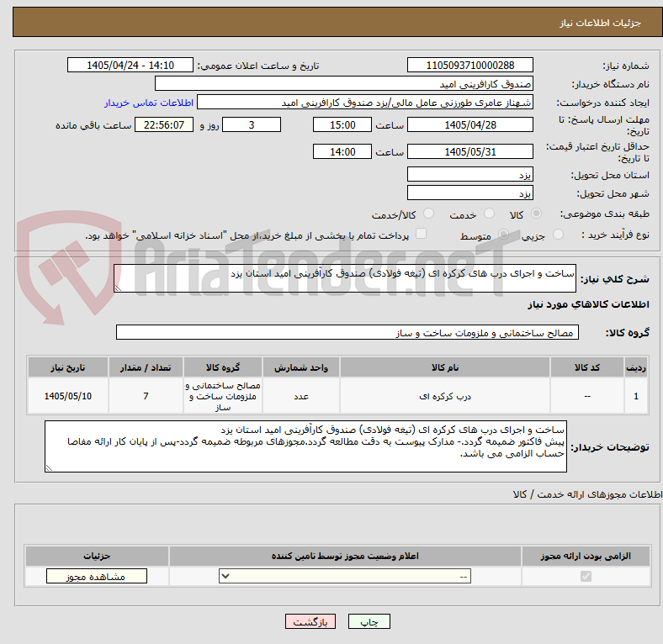Click the response deadline date 1405/04/28
The image size is (663, 644).
[x=470, y=125]
